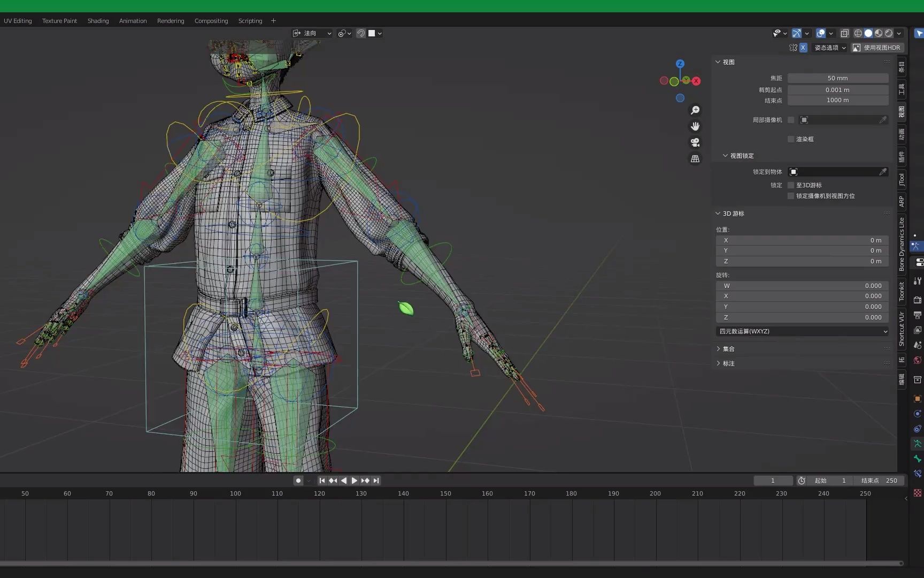924x578 pixels.
Task: Open the View Layer properties icon
Action: coord(918,330)
